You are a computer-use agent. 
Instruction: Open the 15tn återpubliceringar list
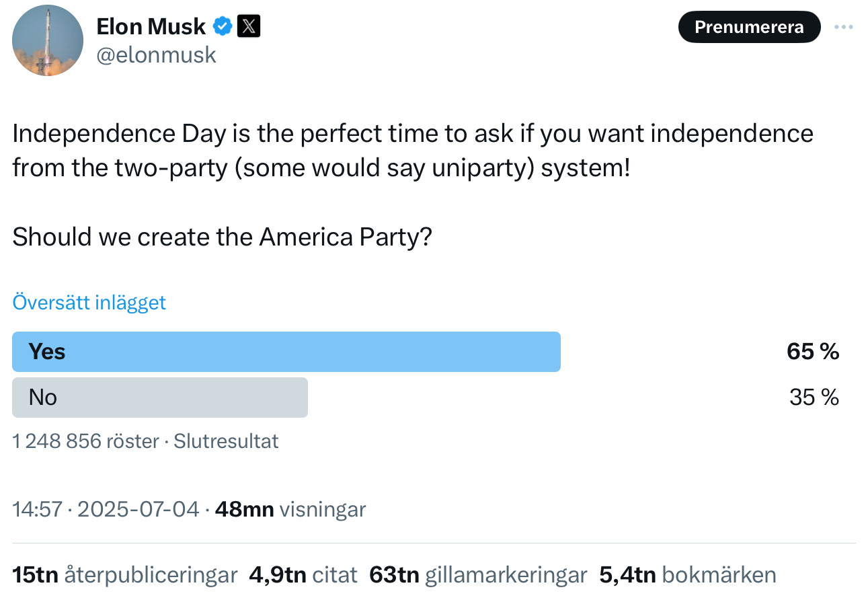[x=125, y=575]
